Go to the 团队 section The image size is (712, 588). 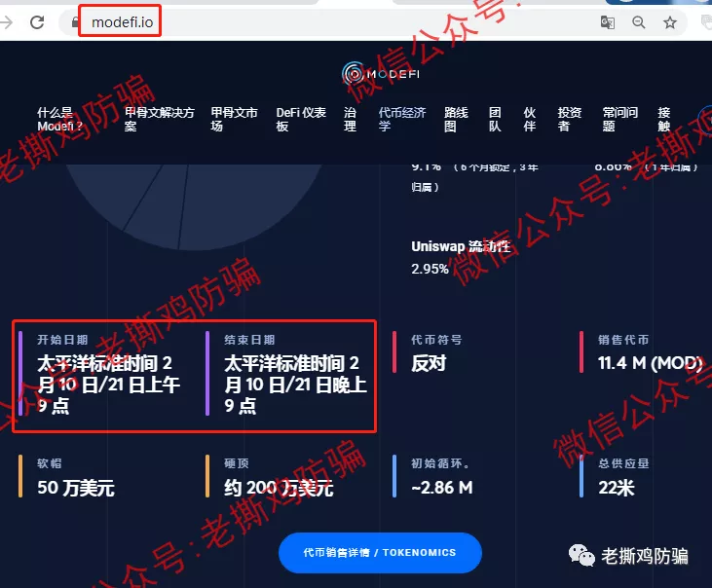pyautogui.click(x=495, y=119)
